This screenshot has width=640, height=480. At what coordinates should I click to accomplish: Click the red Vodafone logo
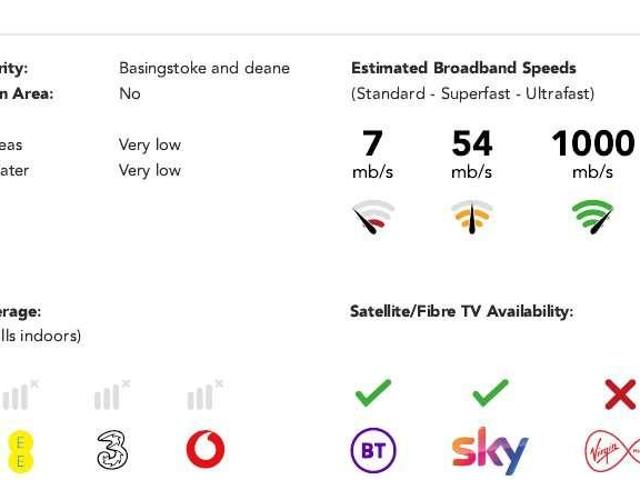pyautogui.click(x=205, y=449)
